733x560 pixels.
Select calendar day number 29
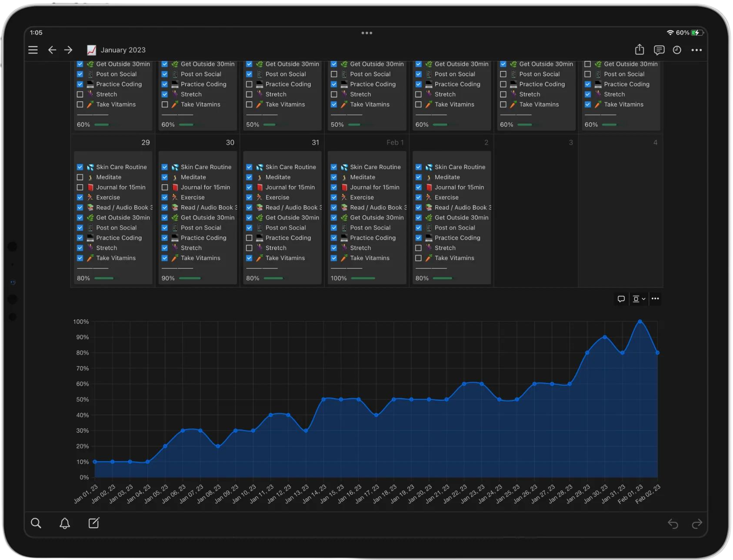pos(146,142)
